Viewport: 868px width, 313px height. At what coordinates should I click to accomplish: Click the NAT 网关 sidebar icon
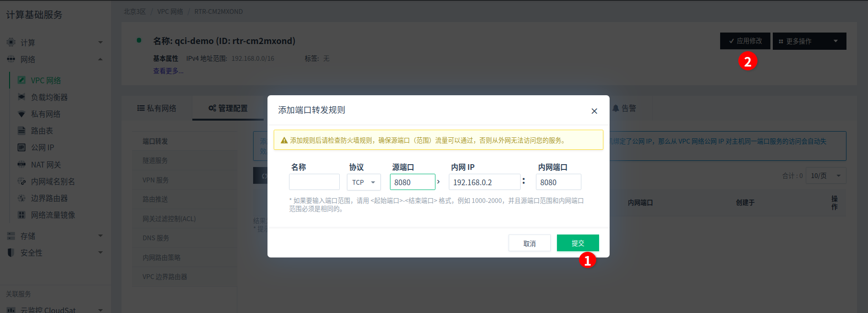pos(22,165)
